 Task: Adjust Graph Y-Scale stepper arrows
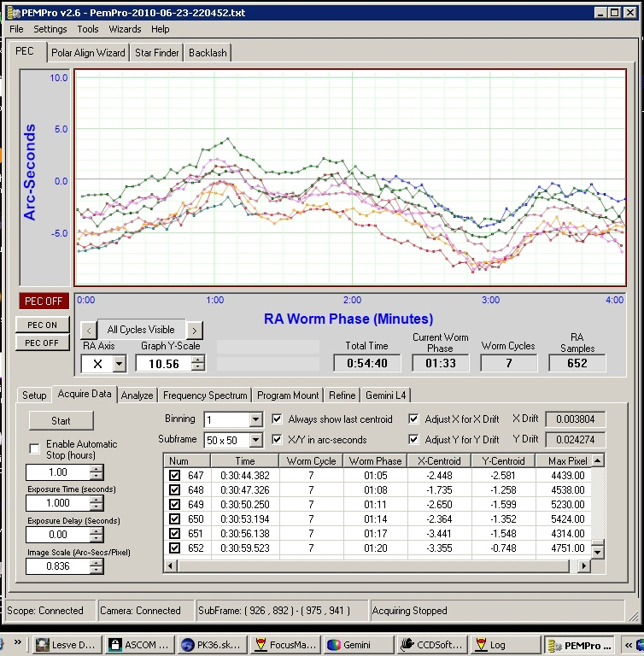coord(198,363)
